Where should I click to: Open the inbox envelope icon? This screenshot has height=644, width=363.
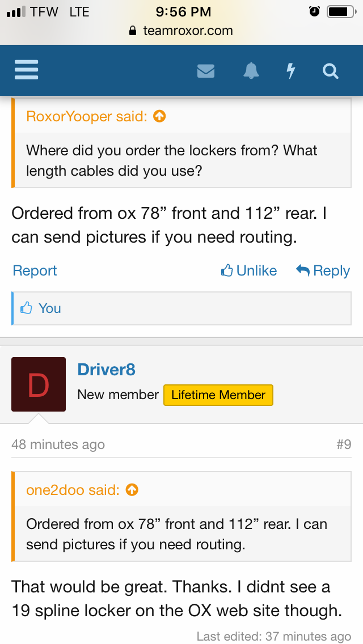205,71
